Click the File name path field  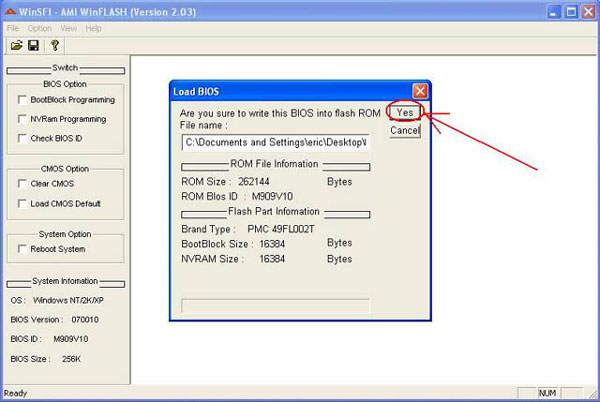[x=275, y=143]
